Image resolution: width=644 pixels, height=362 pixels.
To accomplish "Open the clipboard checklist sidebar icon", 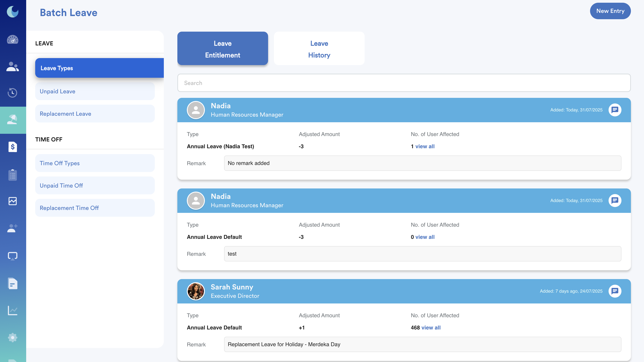I will [12, 175].
